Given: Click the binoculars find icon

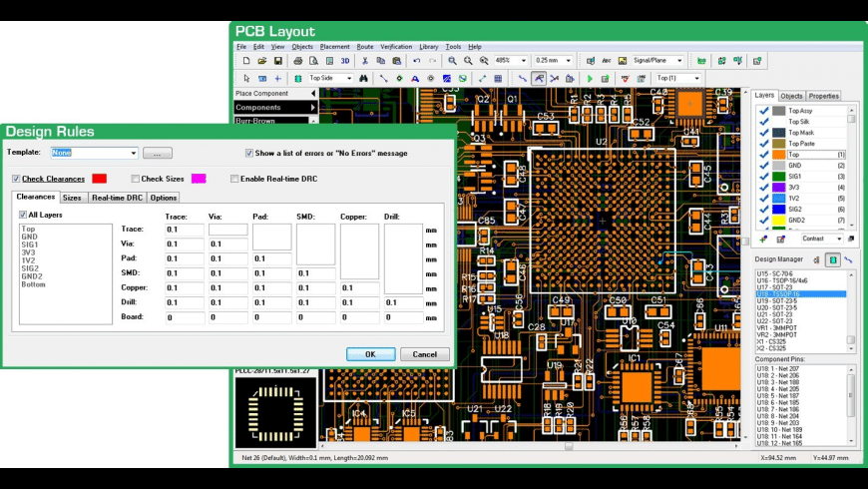Looking at the screenshot, I should coord(365,78).
